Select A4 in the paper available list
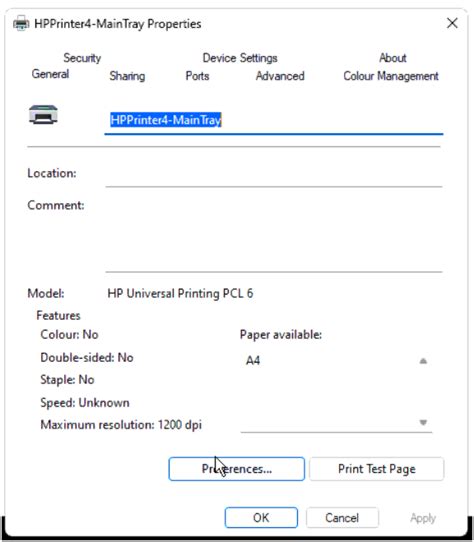 (253, 361)
